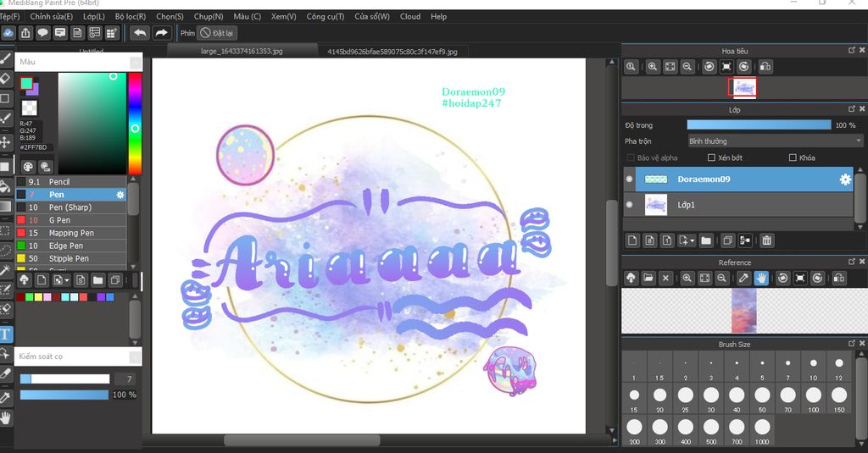Toggle the Bảo vệ alpha checkbox
868x453 pixels.
631,157
